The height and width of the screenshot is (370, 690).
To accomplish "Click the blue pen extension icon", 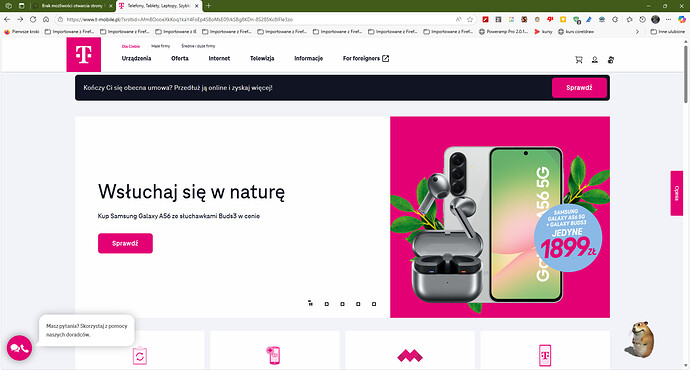I will tap(589, 19).
